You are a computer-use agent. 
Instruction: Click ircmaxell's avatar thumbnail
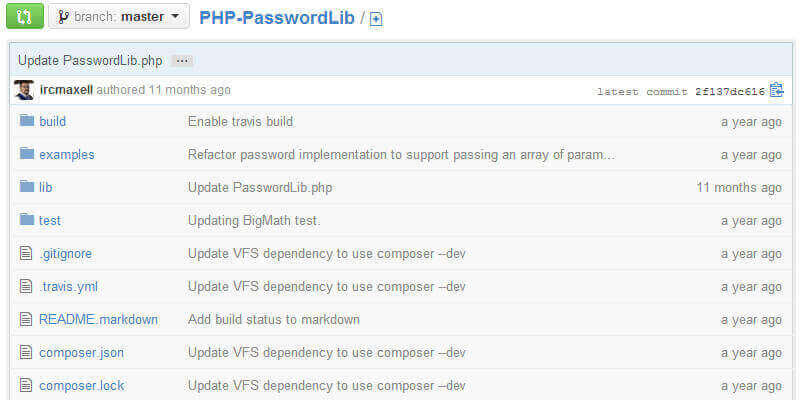click(x=24, y=90)
